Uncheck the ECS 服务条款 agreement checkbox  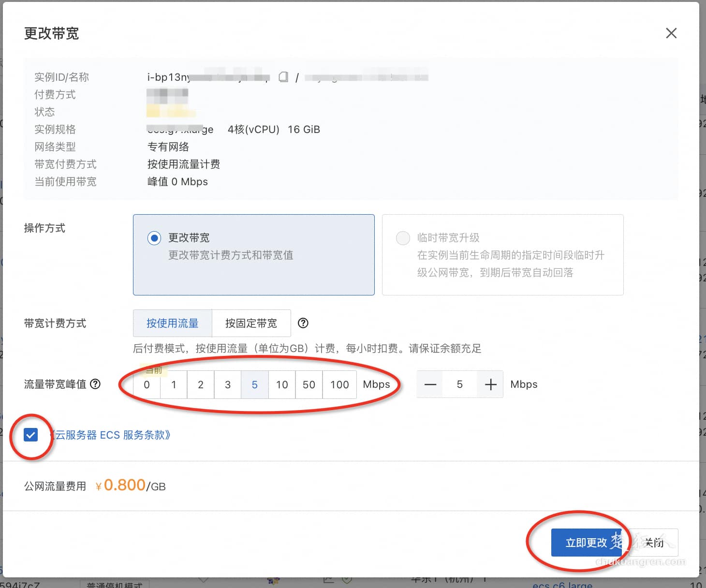31,435
